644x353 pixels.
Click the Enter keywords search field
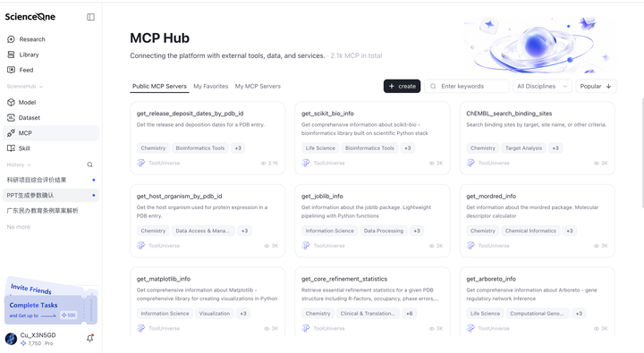point(467,86)
